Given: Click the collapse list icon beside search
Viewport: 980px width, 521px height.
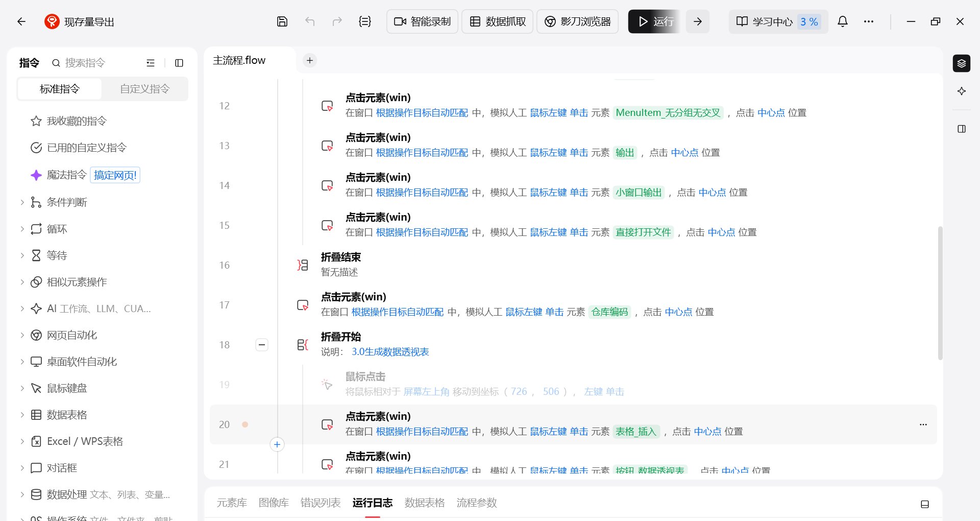Looking at the screenshot, I should pos(151,63).
